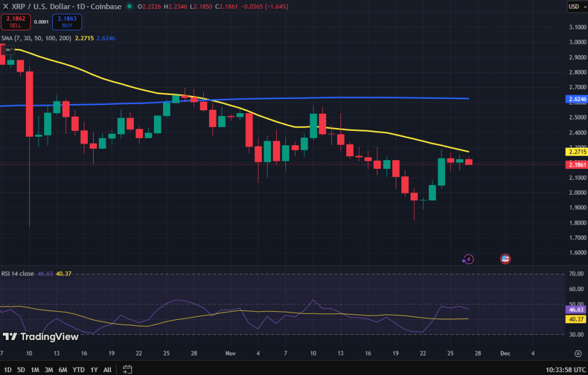Click the purple 46.63 RSI axis label
This screenshot has height=375, width=588.
[576, 310]
